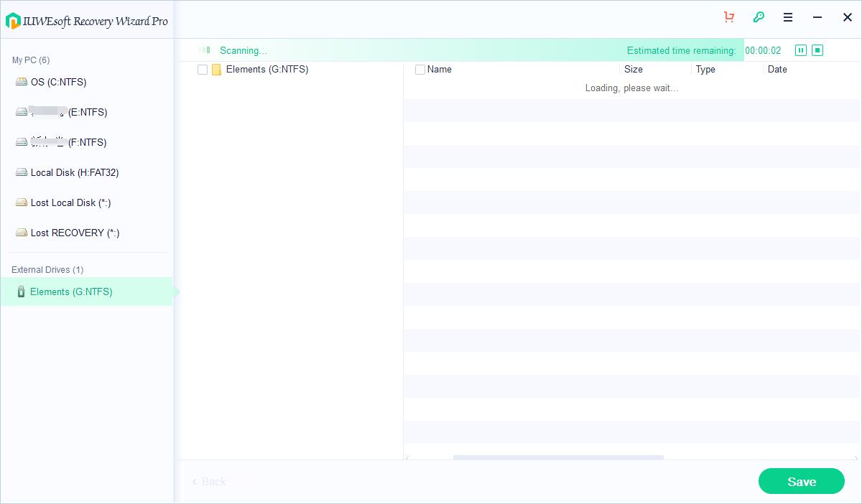This screenshot has height=504, width=862.
Task: Tick the Elements (G:NTFS) folder checkbox
Action: click(203, 70)
